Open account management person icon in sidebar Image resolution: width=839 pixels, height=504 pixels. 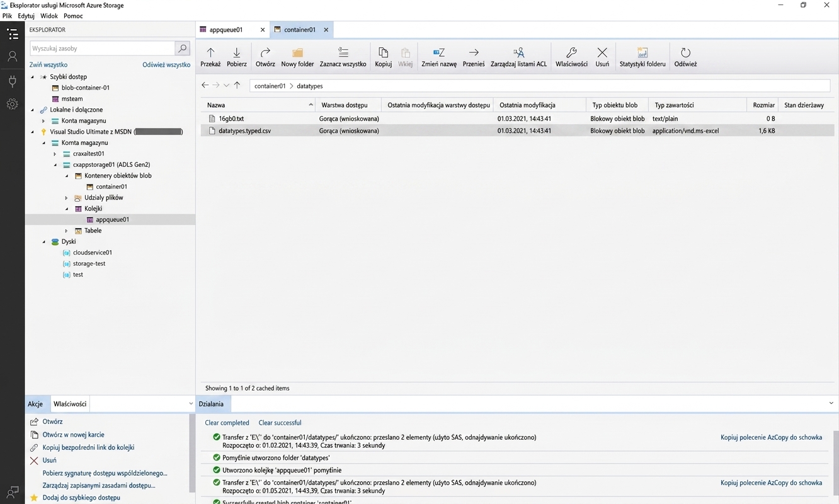tap(12, 57)
